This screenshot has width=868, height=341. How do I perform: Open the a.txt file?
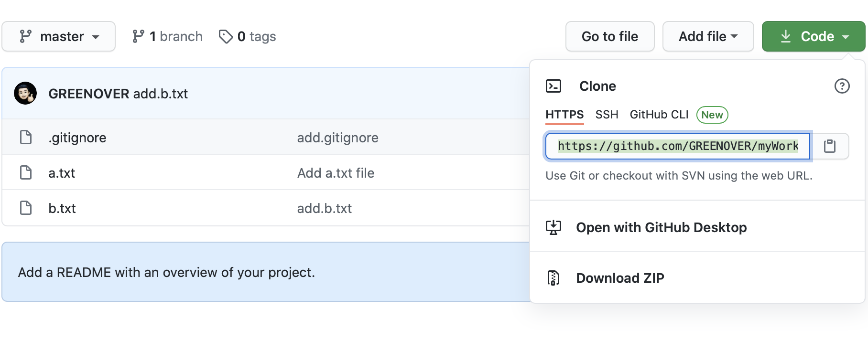click(62, 173)
